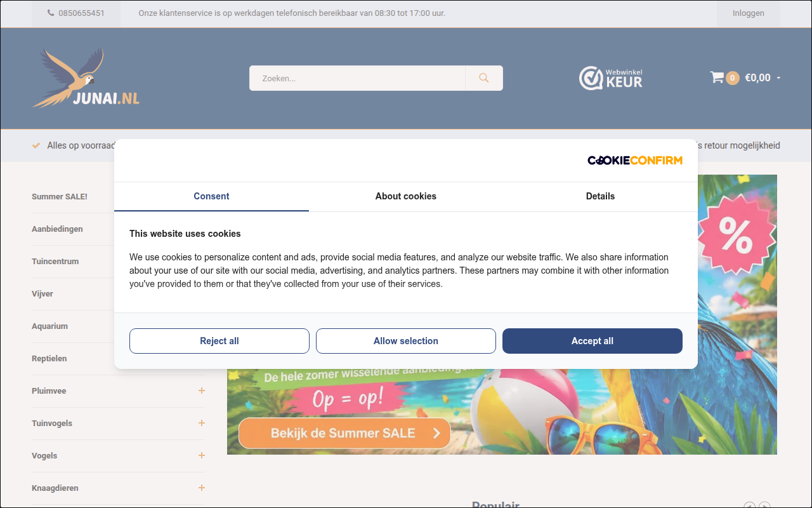Open Summer SALE! category

pos(60,197)
